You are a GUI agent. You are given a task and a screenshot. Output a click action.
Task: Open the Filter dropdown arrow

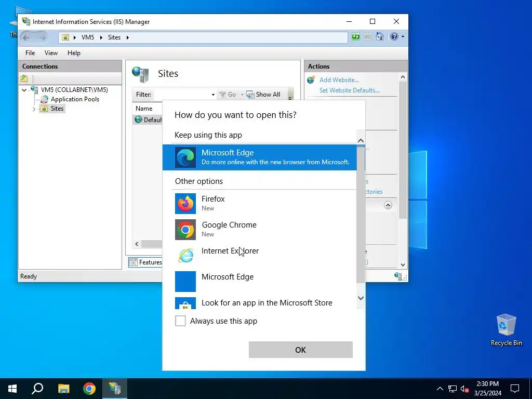point(213,95)
